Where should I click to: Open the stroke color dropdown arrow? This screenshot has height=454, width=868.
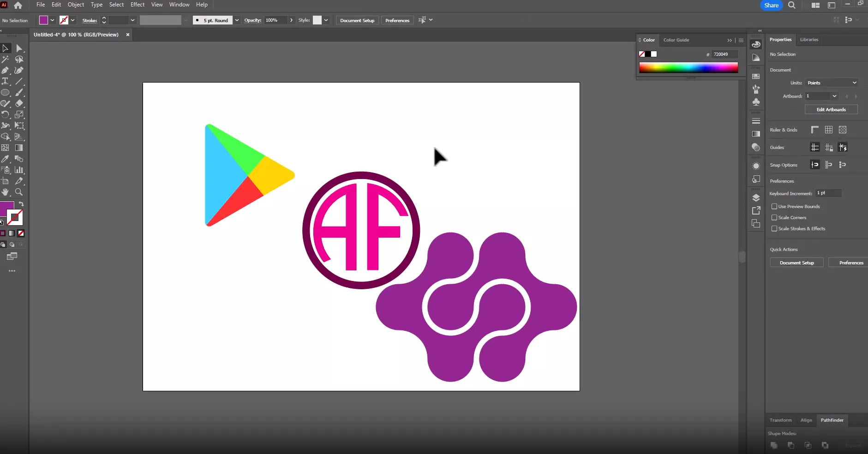pos(72,20)
